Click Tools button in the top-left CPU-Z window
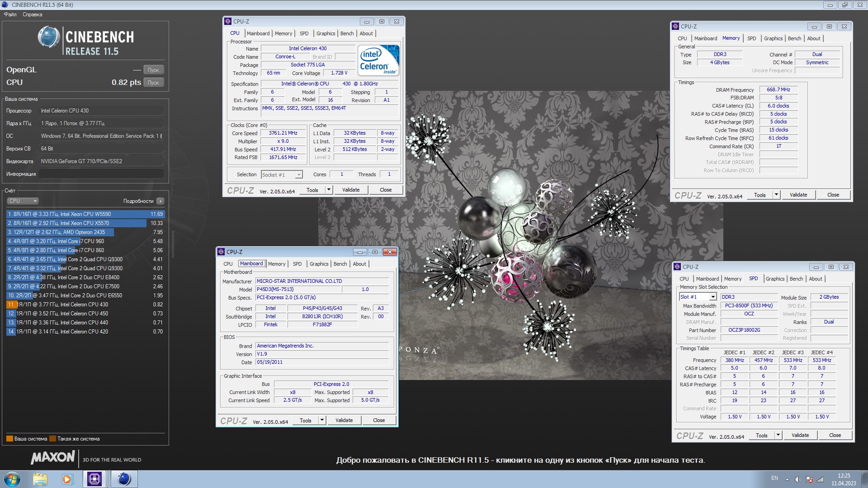This screenshot has width=868, height=488. coord(312,190)
